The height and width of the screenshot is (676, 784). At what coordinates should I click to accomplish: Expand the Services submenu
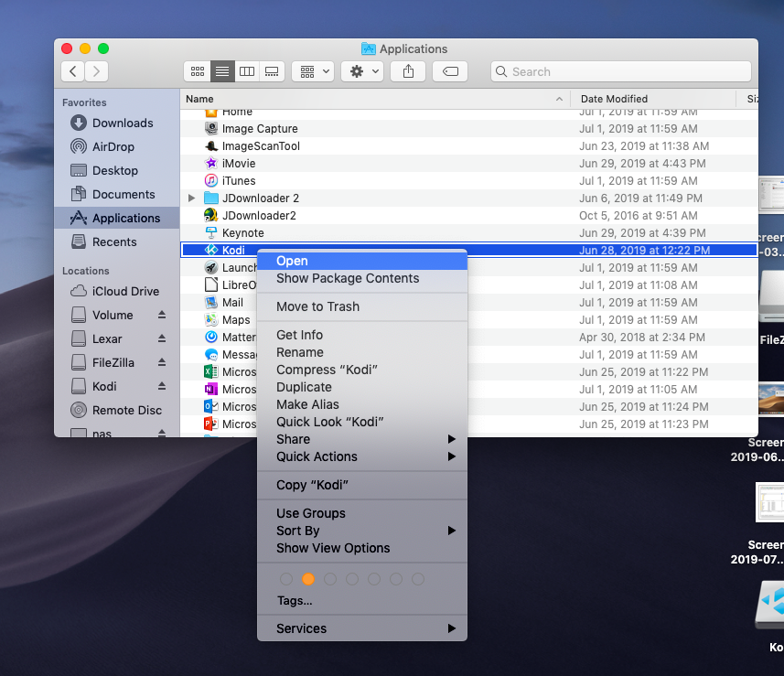[362, 628]
